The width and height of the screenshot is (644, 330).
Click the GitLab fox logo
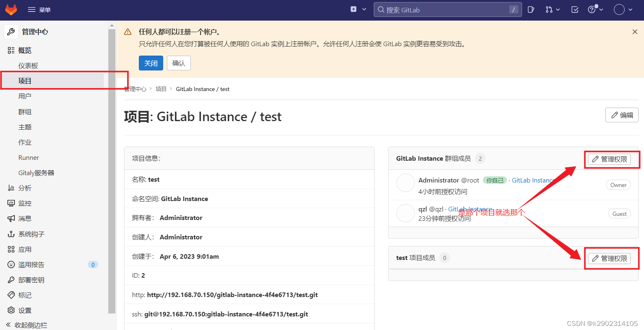tap(11, 9)
